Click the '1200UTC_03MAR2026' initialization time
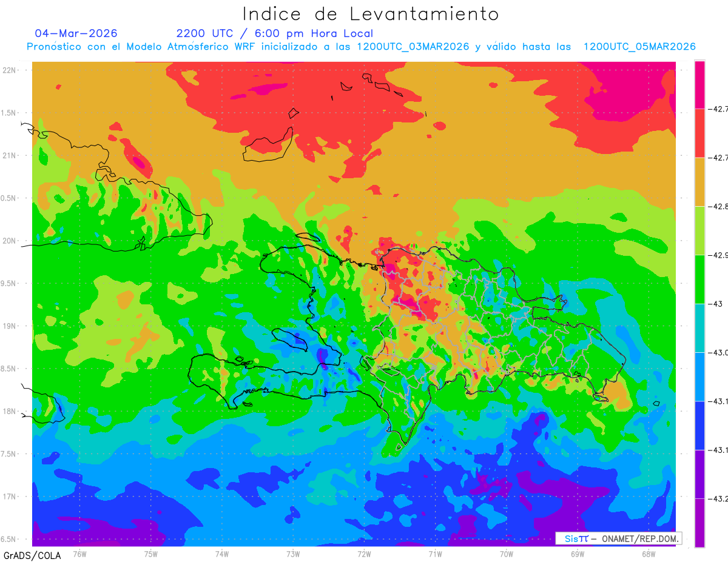 pyautogui.click(x=413, y=47)
